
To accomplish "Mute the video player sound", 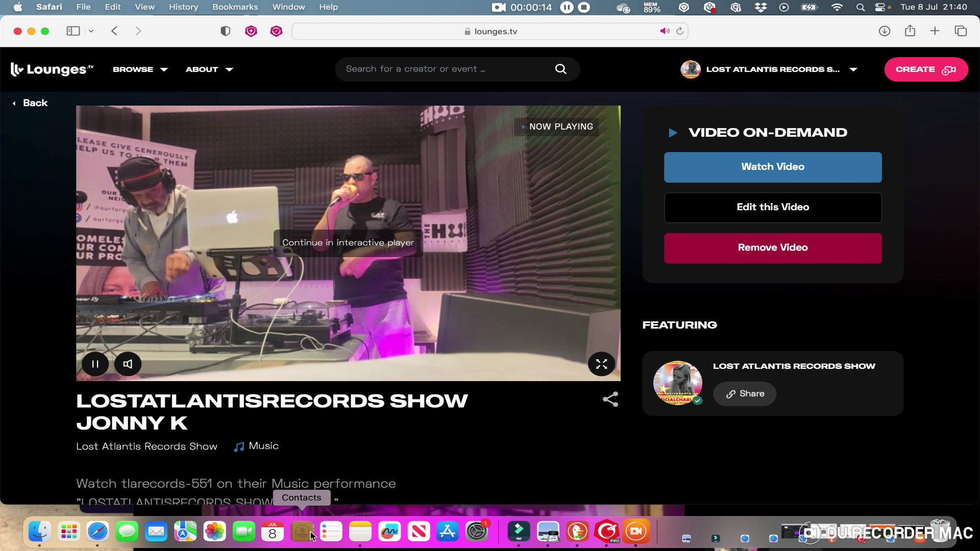I will (x=128, y=364).
